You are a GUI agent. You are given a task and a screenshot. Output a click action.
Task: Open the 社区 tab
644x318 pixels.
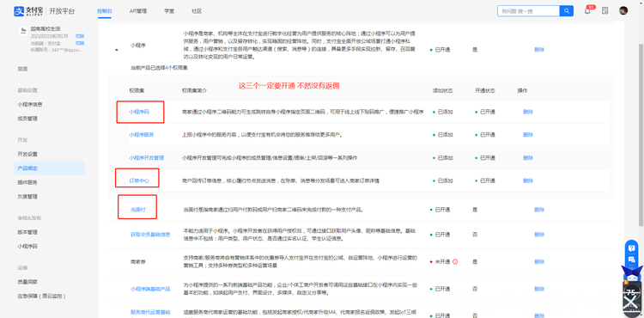(197, 11)
